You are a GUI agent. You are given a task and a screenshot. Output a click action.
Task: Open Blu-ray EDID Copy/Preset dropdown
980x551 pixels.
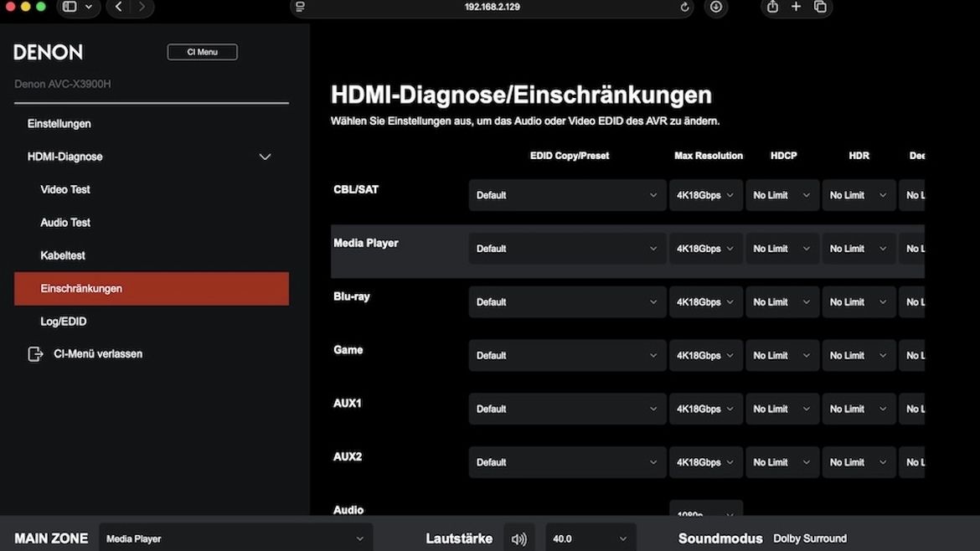coord(567,301)
